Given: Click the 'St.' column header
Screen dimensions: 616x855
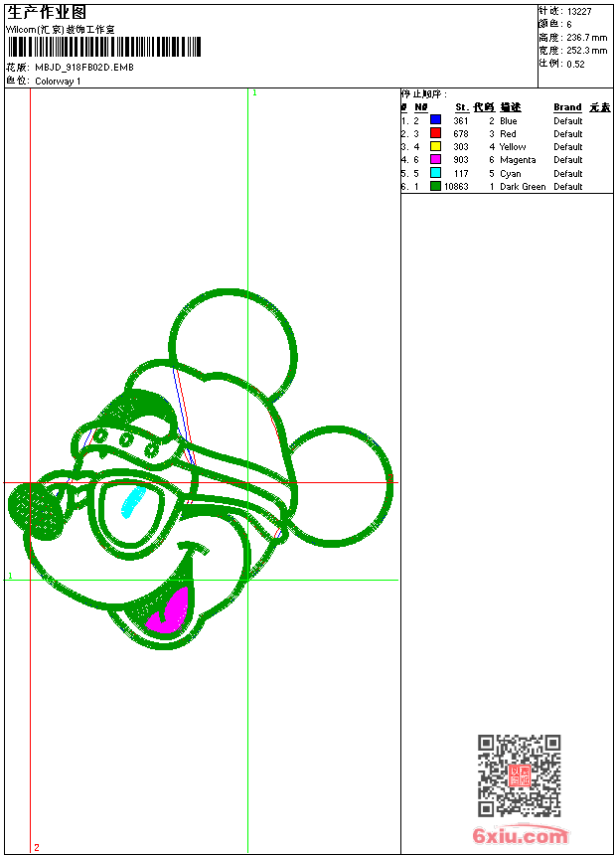Looking at the screenshot, I should click(x=462, y=107).
